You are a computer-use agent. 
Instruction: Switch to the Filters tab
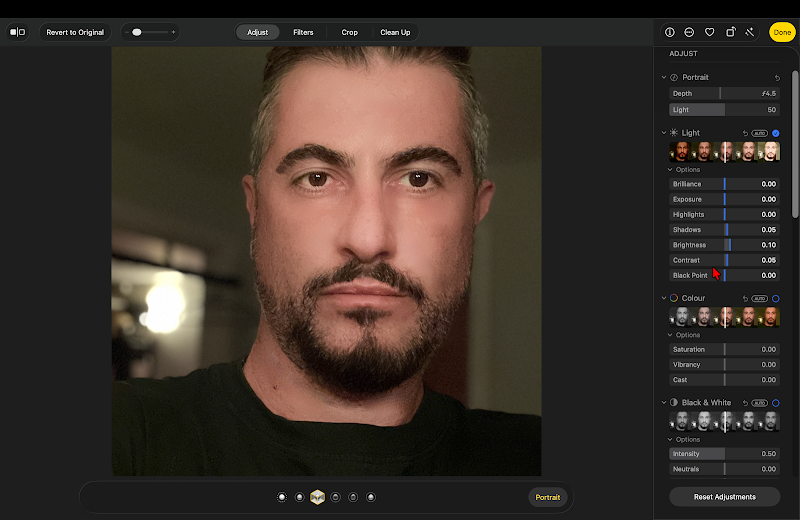click(x=303, y=32)
